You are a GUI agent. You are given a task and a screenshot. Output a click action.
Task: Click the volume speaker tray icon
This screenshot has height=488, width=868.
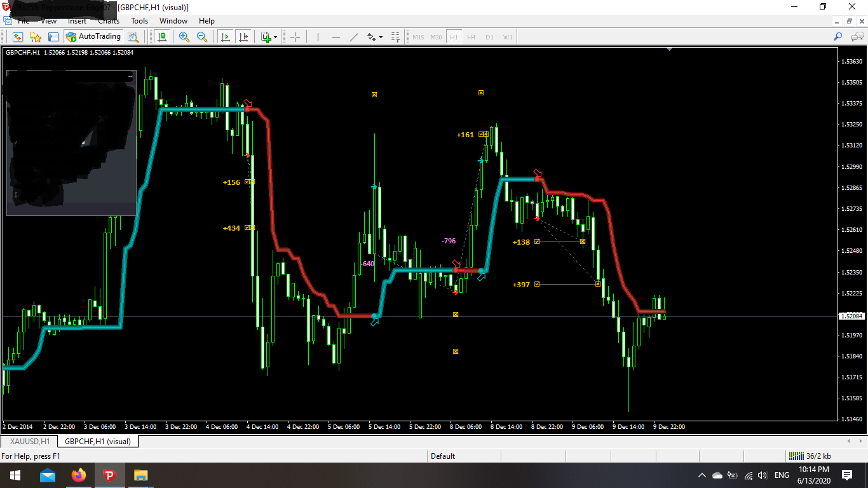tap(763, 475)
